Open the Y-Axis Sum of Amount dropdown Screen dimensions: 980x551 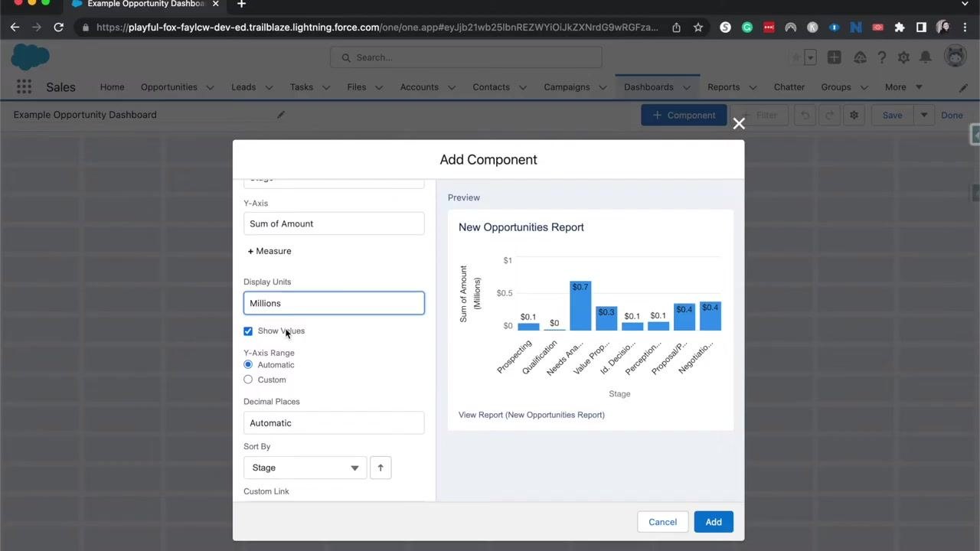click(334, 223)
